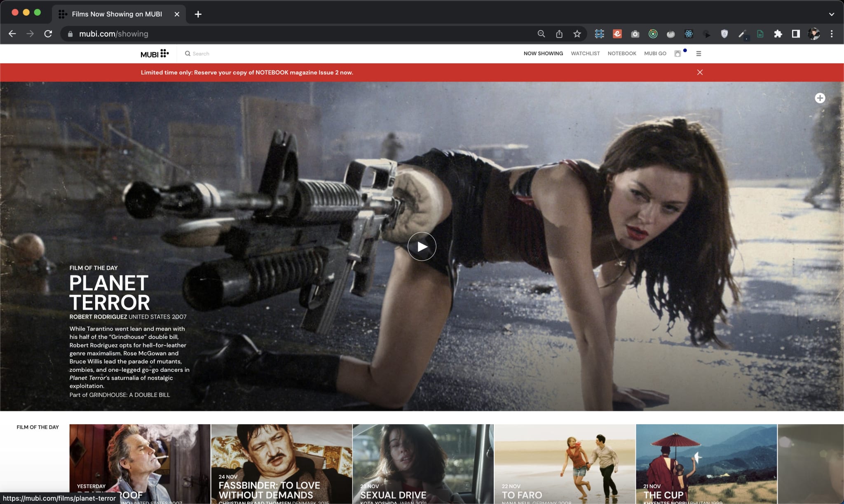Open Fassbinder: To Love Without Demands thumbnail
Screen dimensions: 844x504
click(281, 464)
